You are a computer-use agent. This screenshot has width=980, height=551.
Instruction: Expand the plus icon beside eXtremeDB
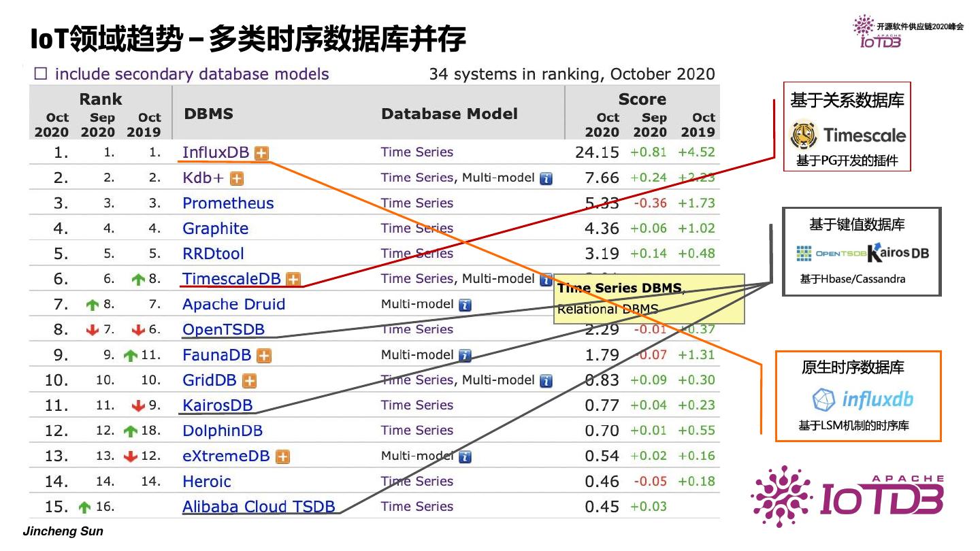click(x=282, y=456)
